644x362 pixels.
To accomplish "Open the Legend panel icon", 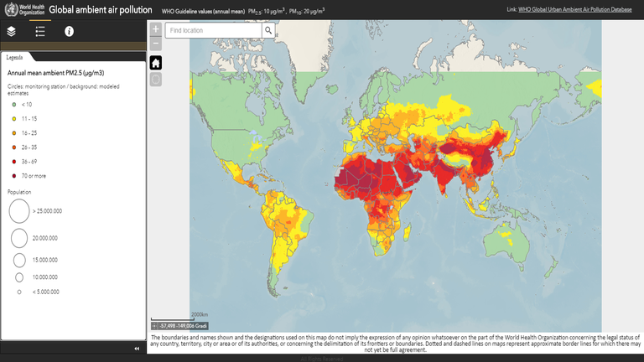I will point(39,31).
